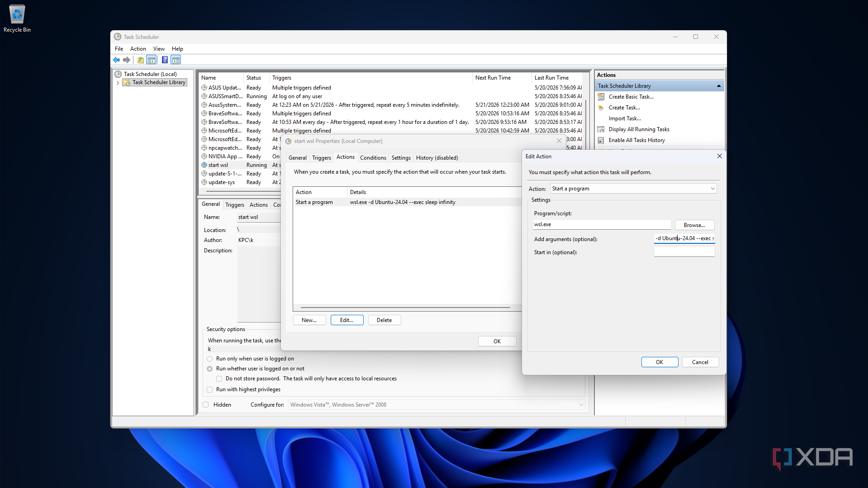Click the Start in (optional) field

684,252
